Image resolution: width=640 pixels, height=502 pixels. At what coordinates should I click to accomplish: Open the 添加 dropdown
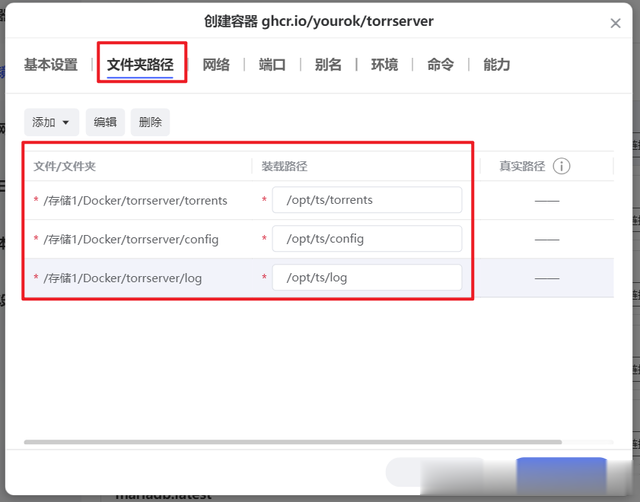51,122
